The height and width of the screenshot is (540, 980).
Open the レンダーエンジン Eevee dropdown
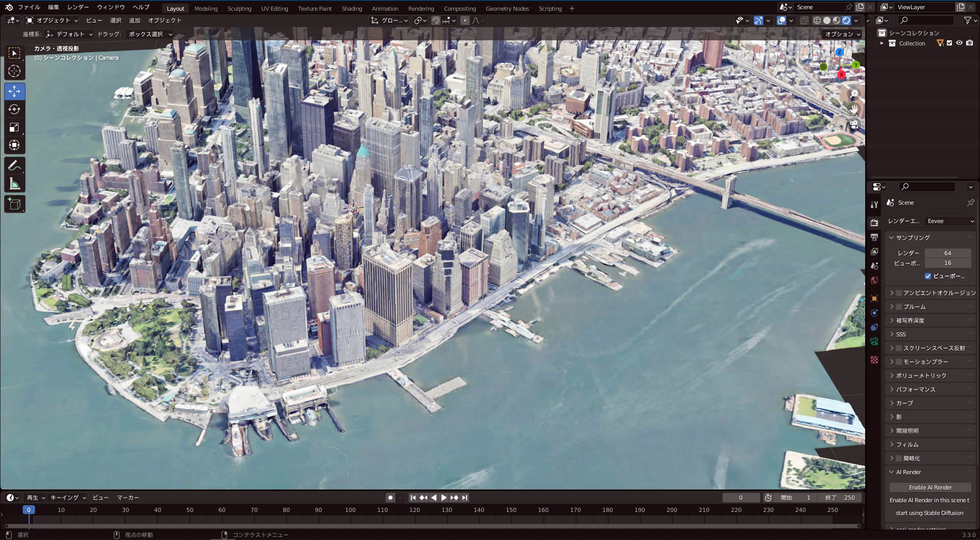tap(949, 220)
